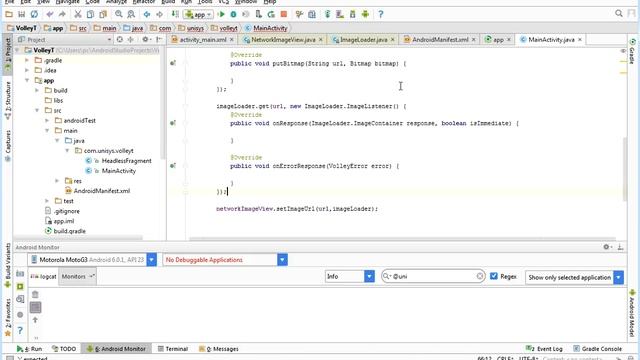Open the TODO tool window

click(x=64, y=349)
